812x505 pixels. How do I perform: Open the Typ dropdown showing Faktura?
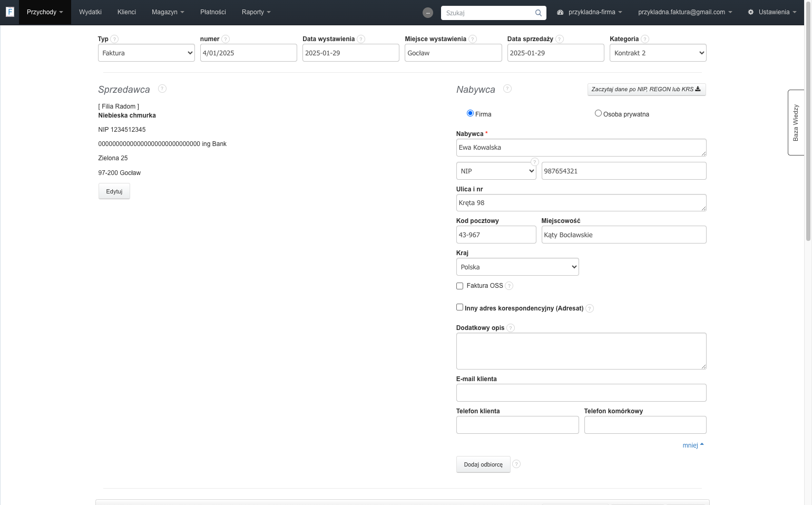click(x=146, y=53)
